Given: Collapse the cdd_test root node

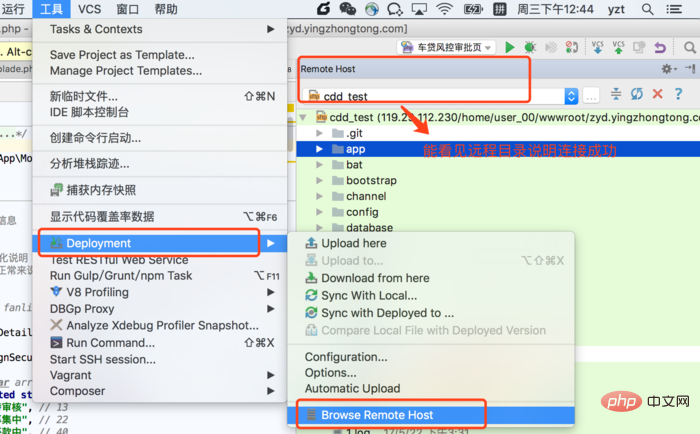Looking at the screenshot, I should 303,117.
